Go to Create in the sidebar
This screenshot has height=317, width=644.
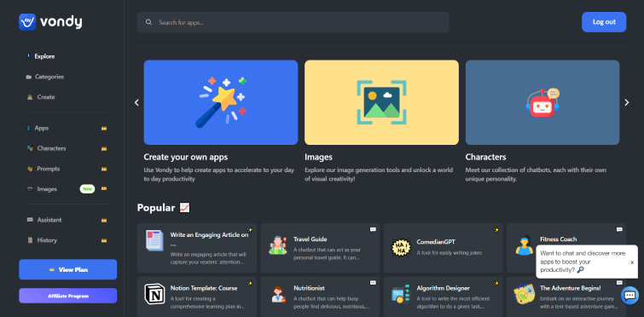45,97
